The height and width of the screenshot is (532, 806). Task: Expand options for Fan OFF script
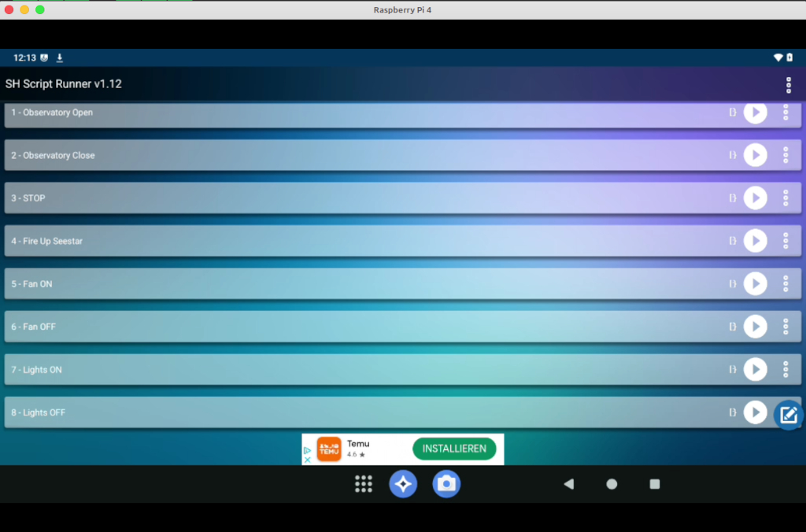(786, 327)
